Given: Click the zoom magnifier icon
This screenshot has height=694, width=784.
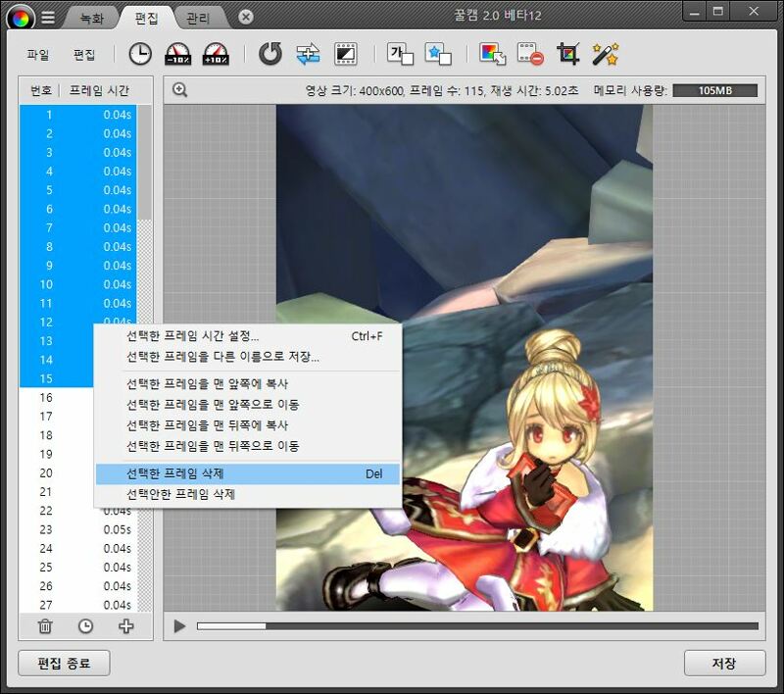Looking at the screenshot, I should [179, 90].
